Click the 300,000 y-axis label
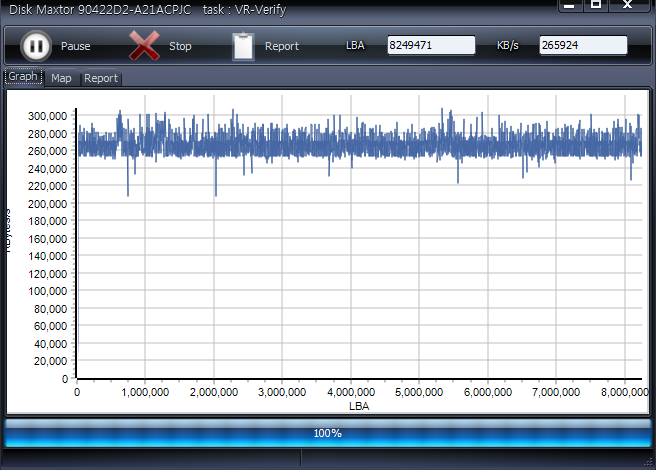This screenshot has width=656, height=470. [47, 116]
